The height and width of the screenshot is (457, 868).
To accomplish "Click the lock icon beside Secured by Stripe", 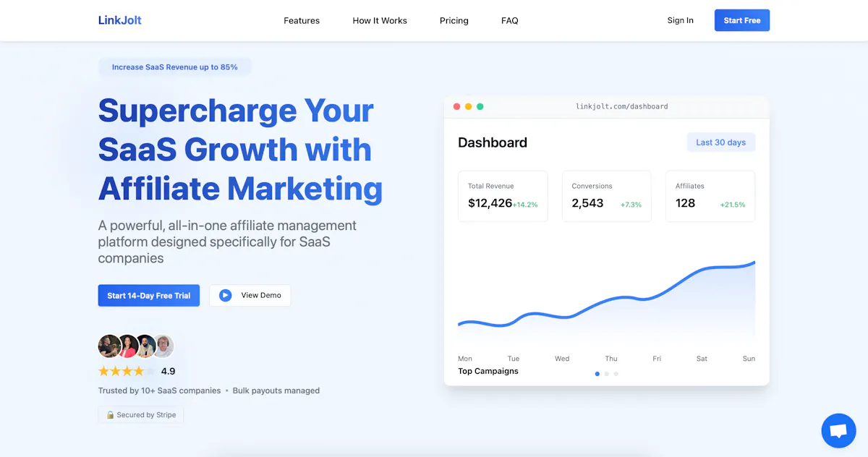I will (x=110, y=415).
